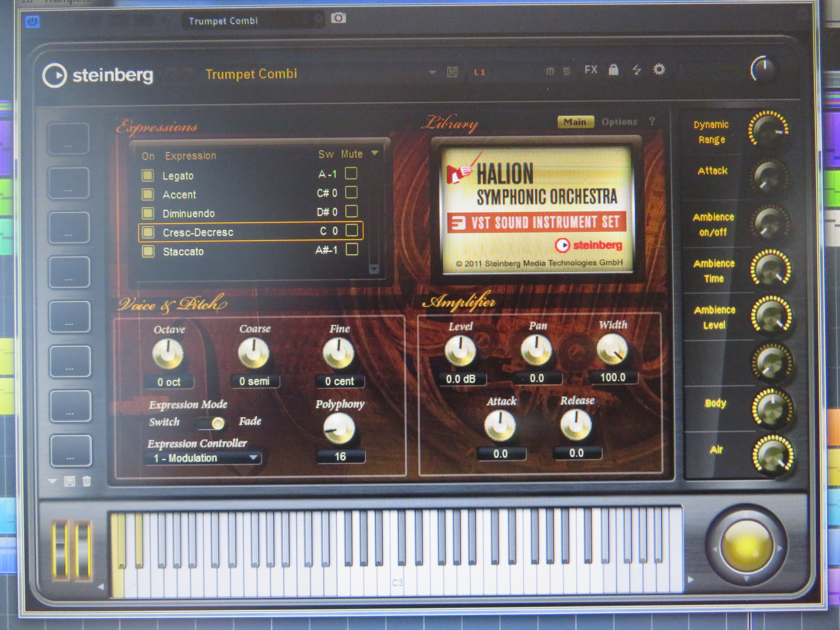
Task: Click the mute 'm' icon in header
Action: (x=550, y=71)
